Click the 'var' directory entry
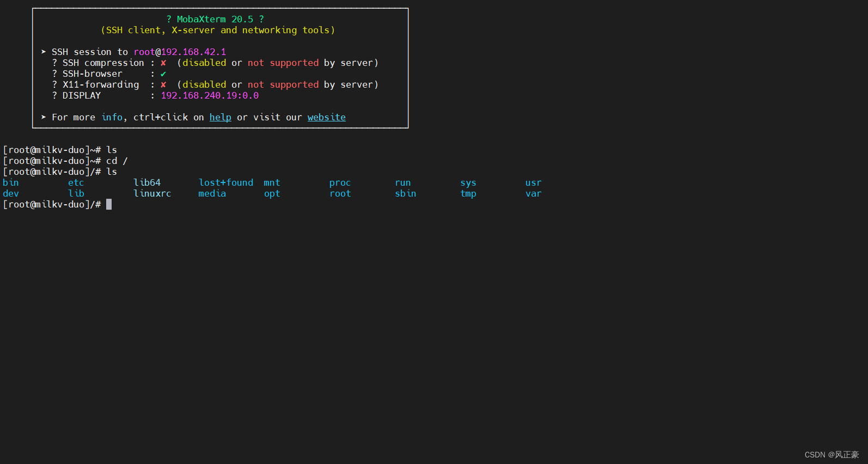This screenshot has height=464, width=868. tap(534, 193)
